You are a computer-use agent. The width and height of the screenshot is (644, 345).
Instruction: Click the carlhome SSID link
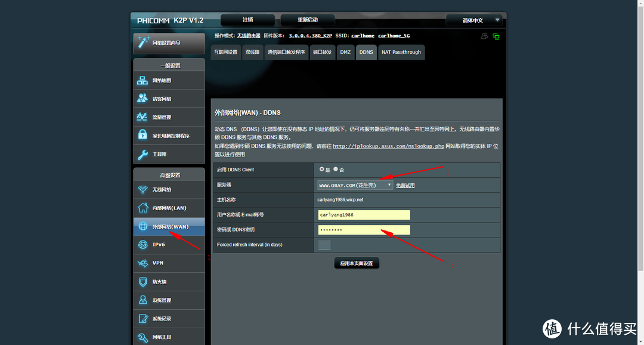363,36
